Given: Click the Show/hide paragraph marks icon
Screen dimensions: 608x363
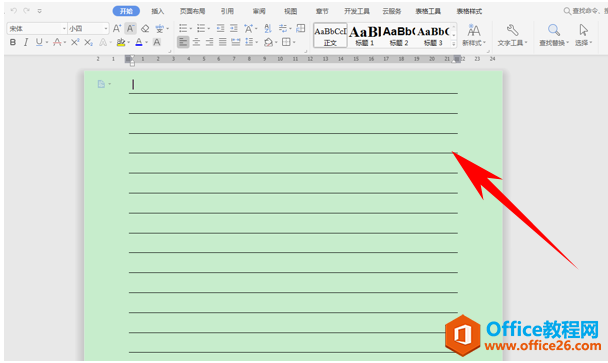Looking at the screenshot, I should (283, 28).
